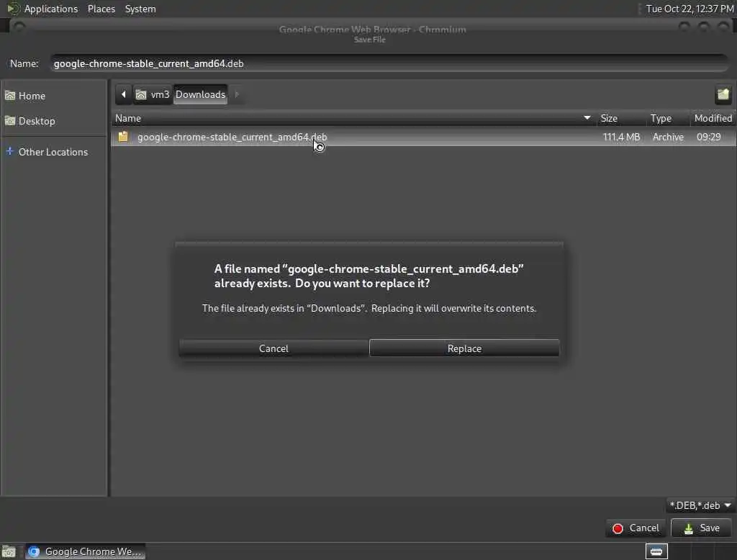The image size is (737, 560).
Task: Click the workspace switcher icon in taskbar
Action: [x=656, y=551]
